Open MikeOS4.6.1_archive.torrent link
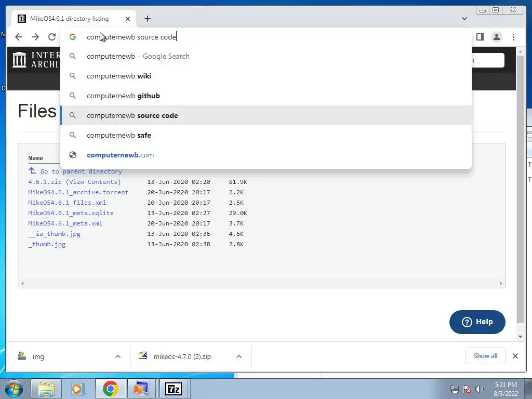532x399 pixels. 78,192
